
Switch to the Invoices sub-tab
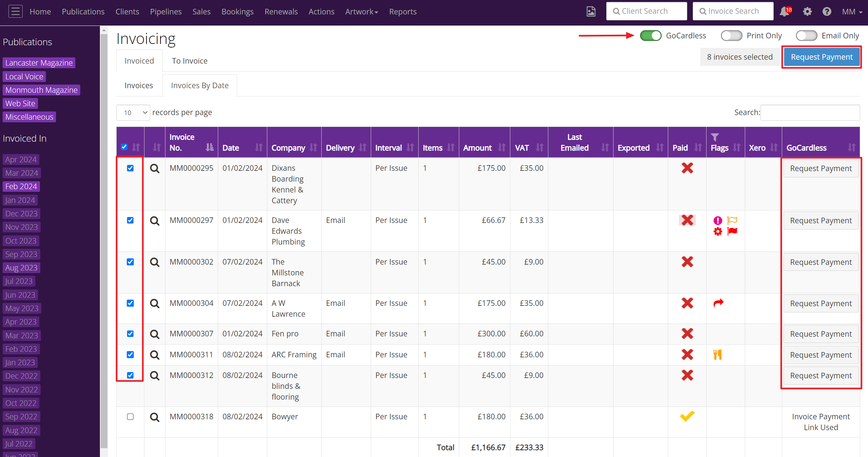click(139, 85)
